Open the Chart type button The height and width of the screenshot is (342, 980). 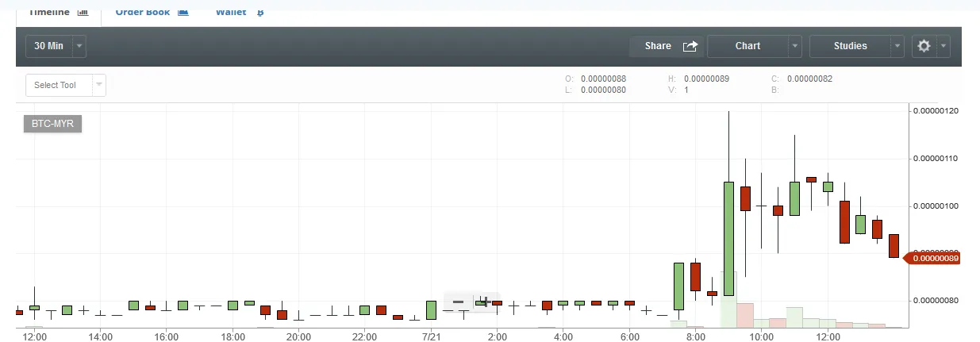pos(747,46)
